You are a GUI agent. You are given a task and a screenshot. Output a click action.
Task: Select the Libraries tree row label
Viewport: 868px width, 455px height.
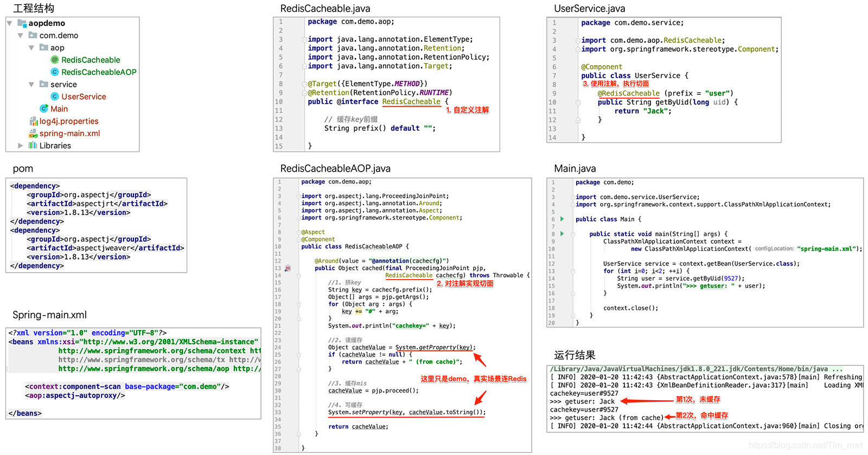[55, 146]
